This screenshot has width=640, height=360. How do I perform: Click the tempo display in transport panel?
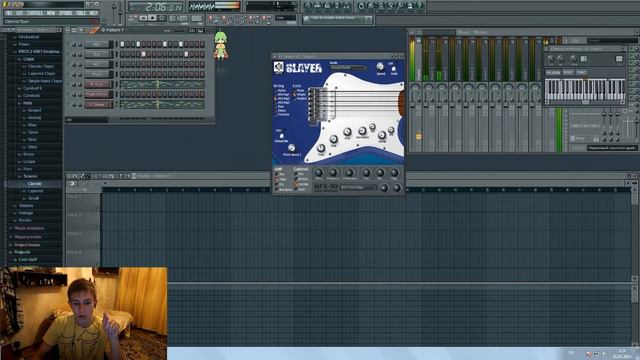point(178,18)
